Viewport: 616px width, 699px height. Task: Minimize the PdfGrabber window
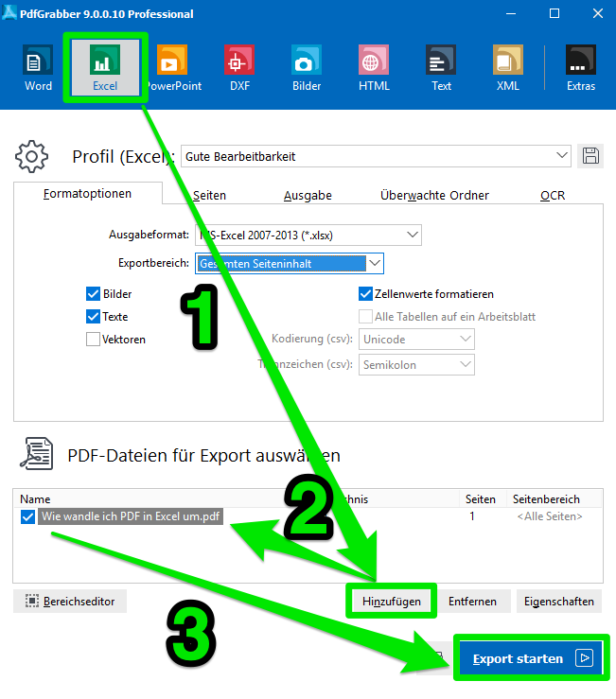point(511,14)
